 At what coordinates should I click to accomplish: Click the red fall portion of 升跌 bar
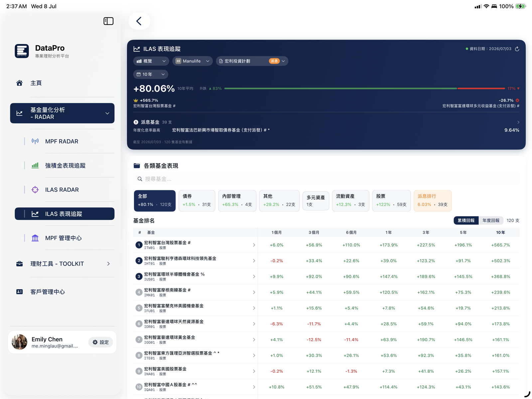[481, 89]
